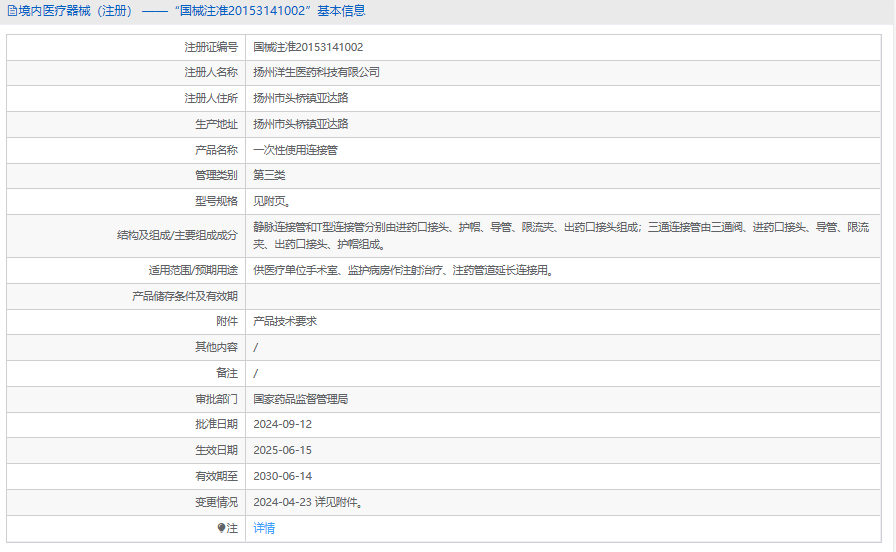The width and height of the screenshot is (896, 552).
Task: Select management class 第三类
Action: point(269,175)
